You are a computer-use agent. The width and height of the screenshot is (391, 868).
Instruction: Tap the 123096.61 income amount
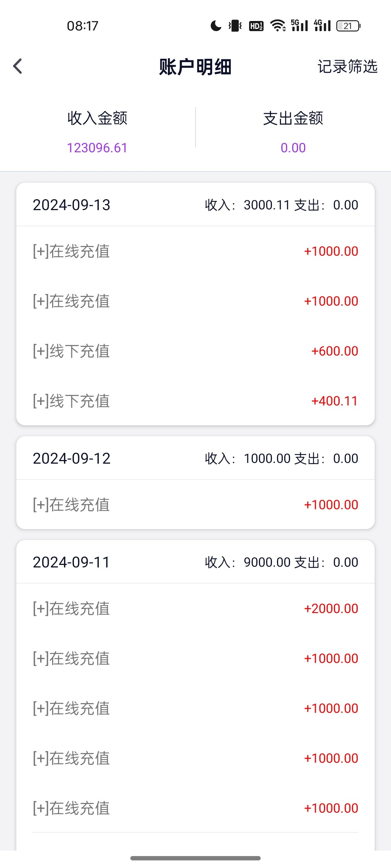point(97,148)
